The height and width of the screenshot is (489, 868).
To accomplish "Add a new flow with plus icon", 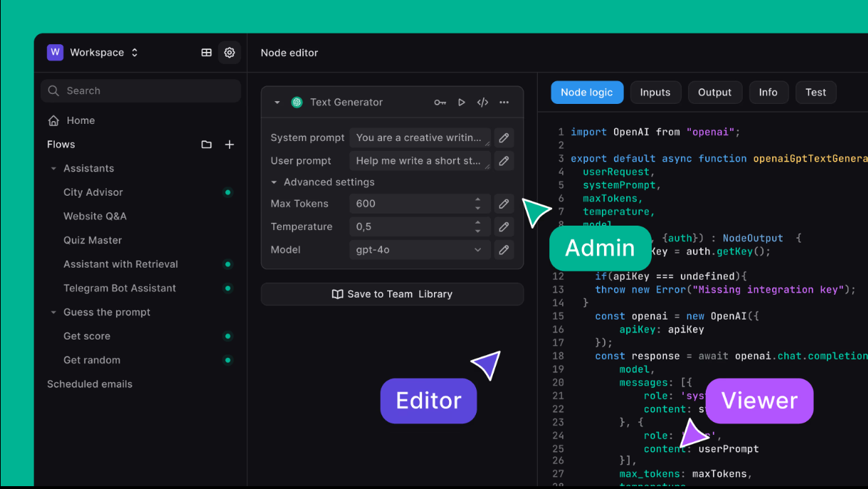I will (229, 144).
